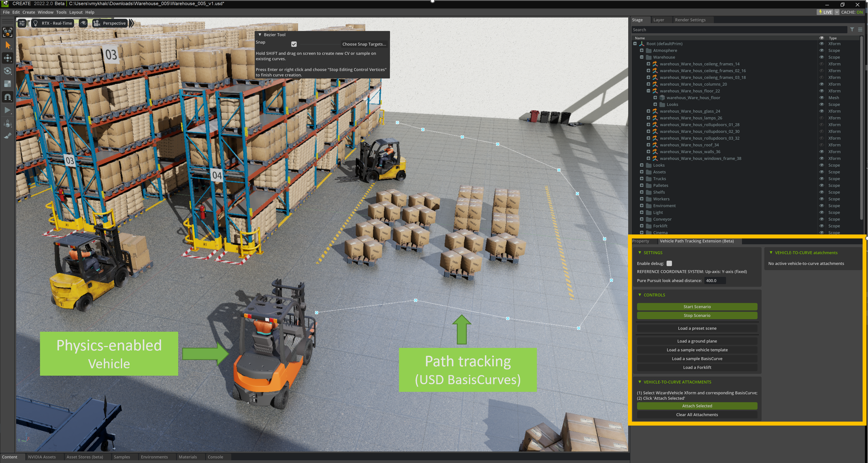
Task: Click the Stage filter funnel icon
Action: click(852, 30)
